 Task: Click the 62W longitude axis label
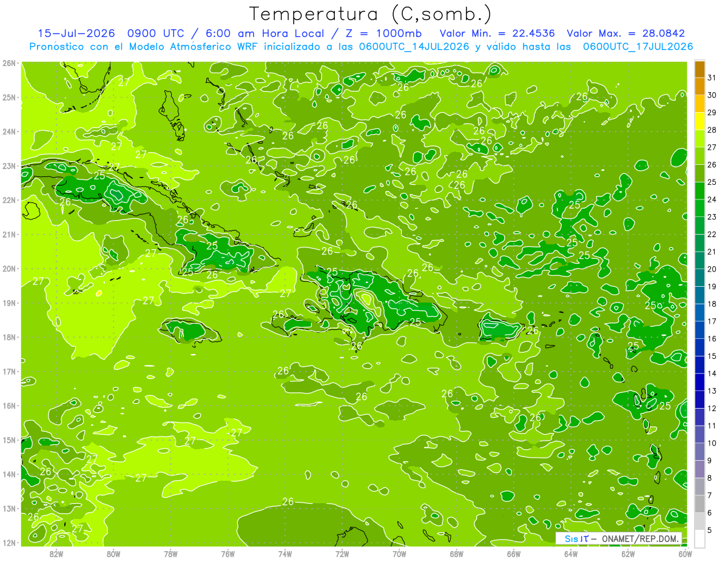(628, 554)
